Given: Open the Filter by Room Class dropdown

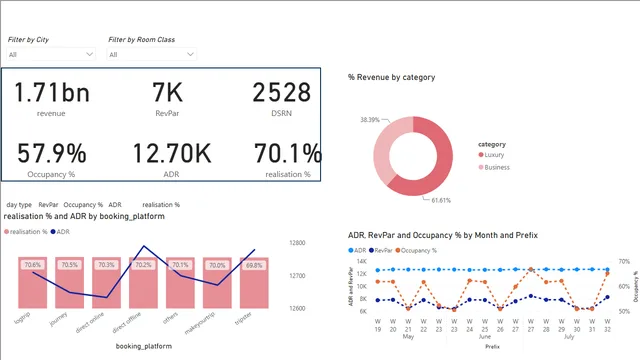Looking at the screenshot, I should coord(151,54).
